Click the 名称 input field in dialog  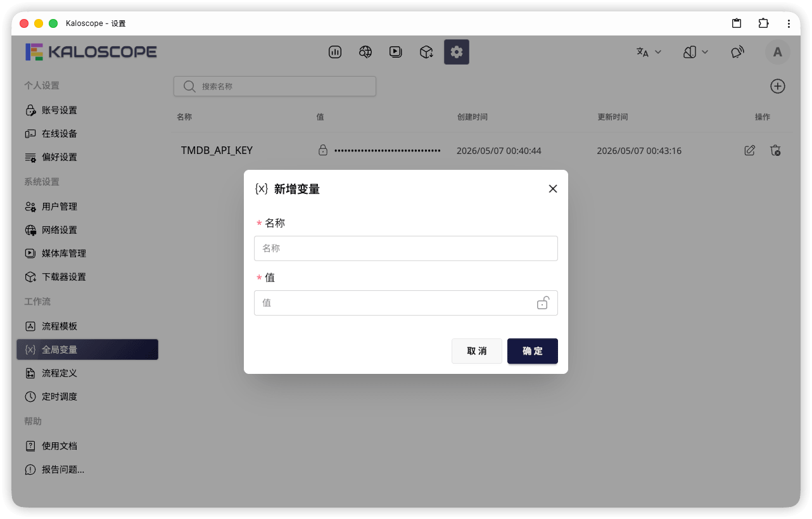point(406,248)
